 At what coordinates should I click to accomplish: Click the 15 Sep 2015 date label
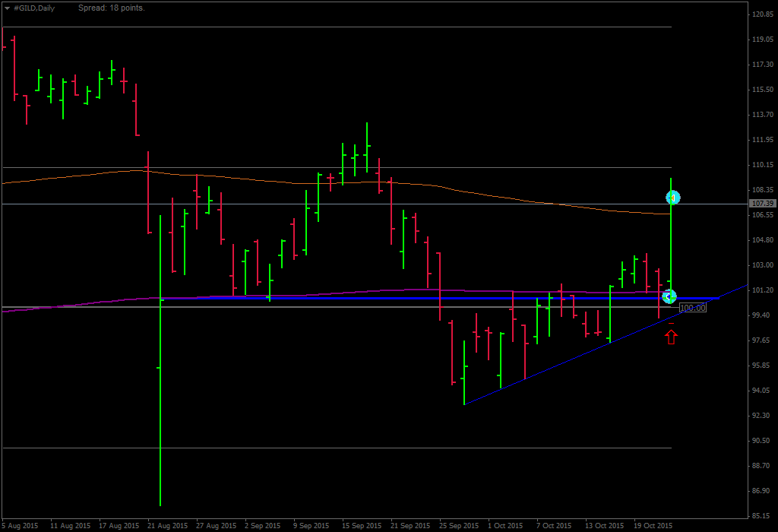pos(362,526)
